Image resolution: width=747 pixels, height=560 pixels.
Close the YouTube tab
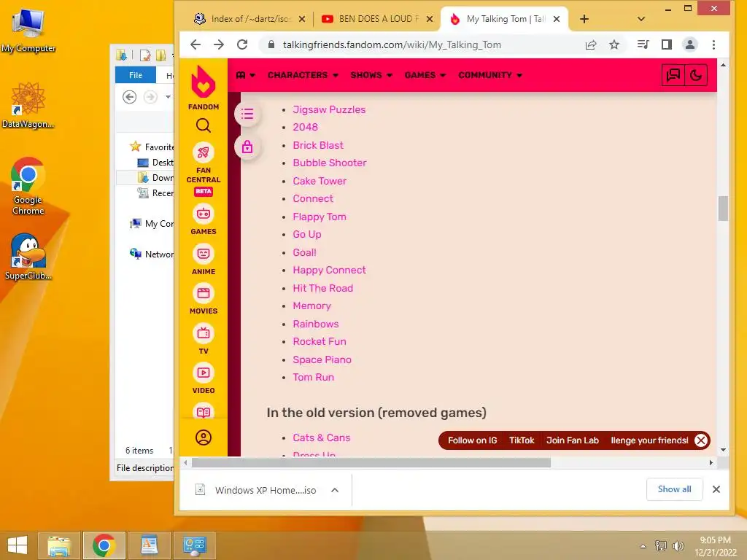(x=429, y=19)
